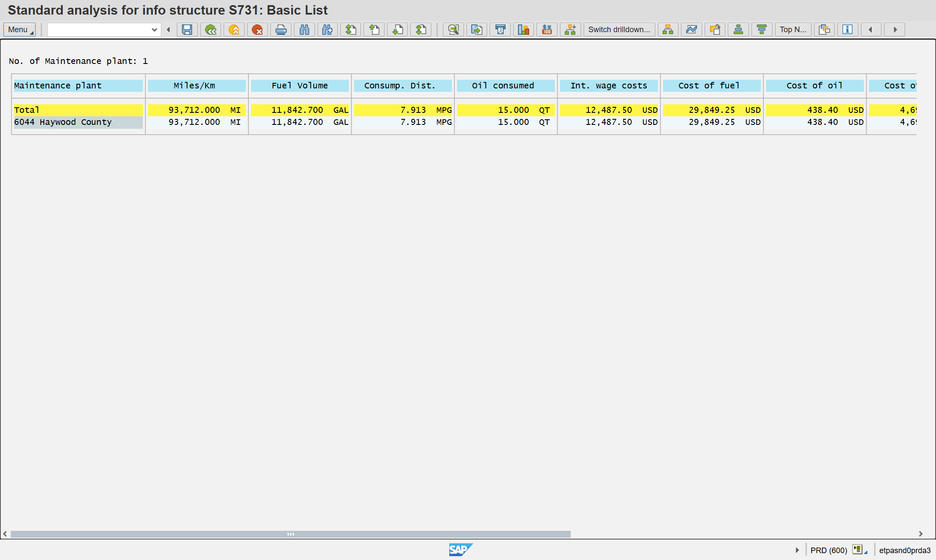
Task: Click the Find binoculars icon
Action: pos(304,30)
